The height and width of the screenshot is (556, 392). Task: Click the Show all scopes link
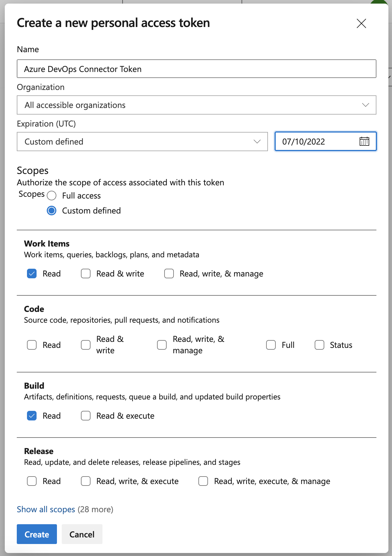click(x=46, y=509)
